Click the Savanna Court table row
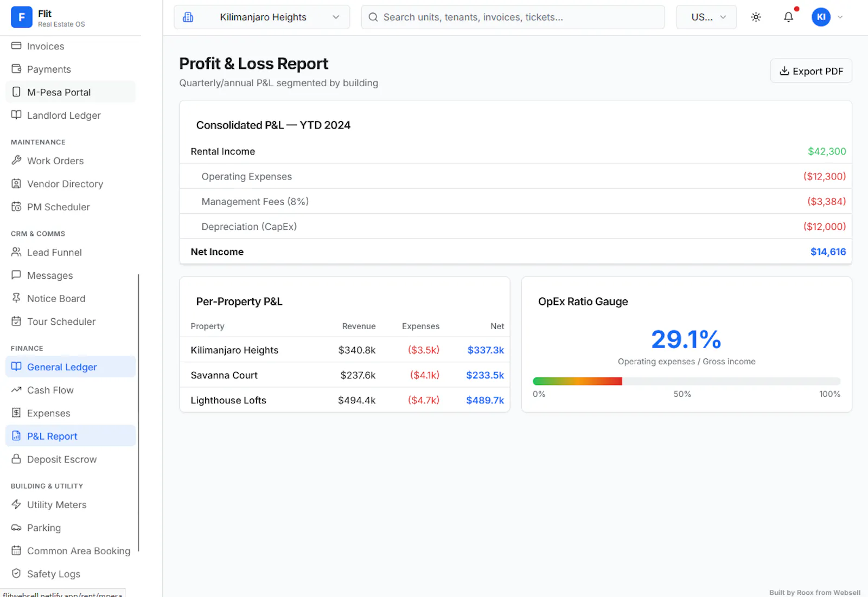This screenshot has width=868, height=597. (344, 375)
